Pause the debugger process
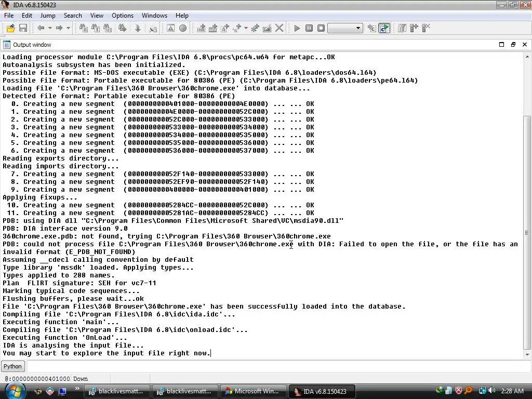The height and width of the screenshot is (399, 532). coord(309,28)
